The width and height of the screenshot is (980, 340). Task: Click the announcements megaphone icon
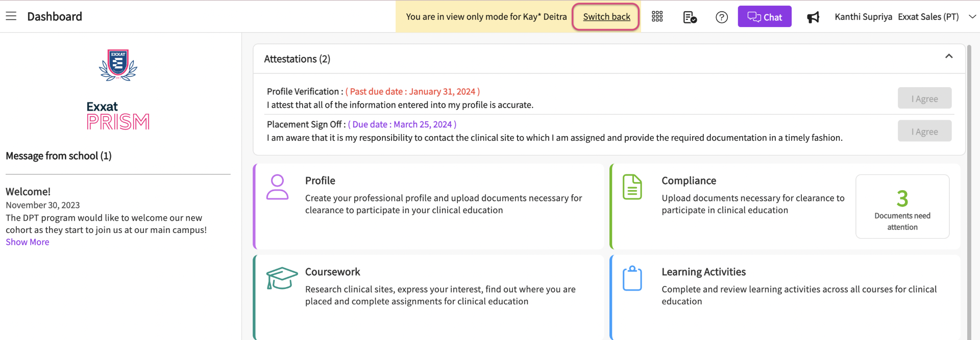click(x=813, y=17)
